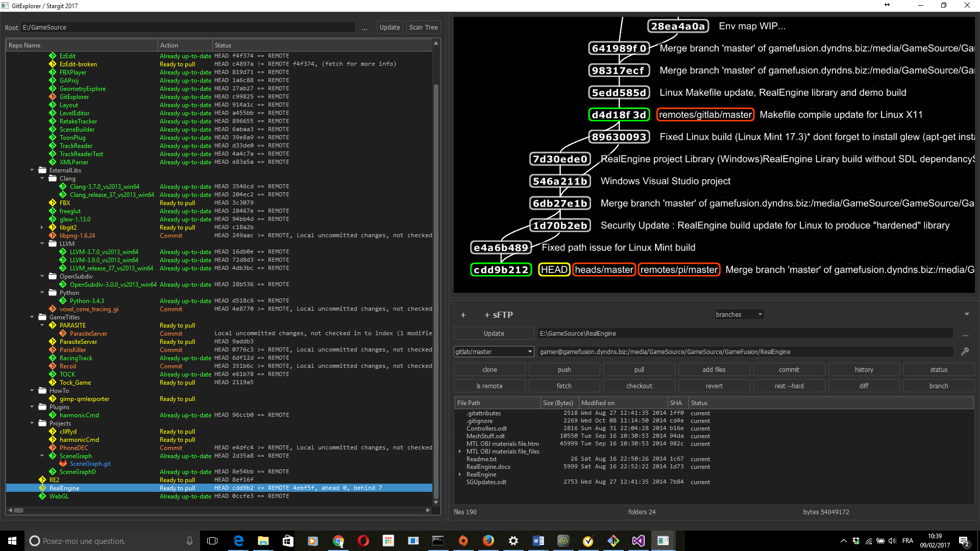Click the folder icon of GameTitles

[x=42, y=317]
